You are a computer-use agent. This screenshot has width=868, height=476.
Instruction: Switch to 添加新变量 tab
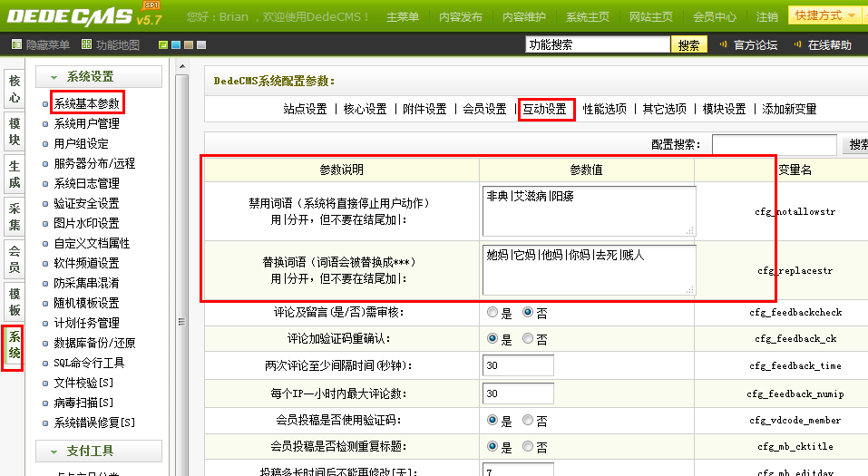789,109
